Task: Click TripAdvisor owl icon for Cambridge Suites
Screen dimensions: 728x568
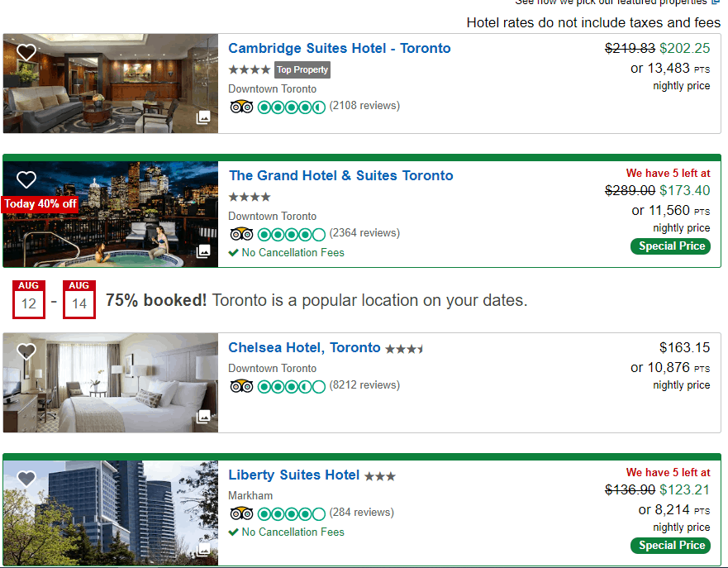Action: click(x=241, y=107)
